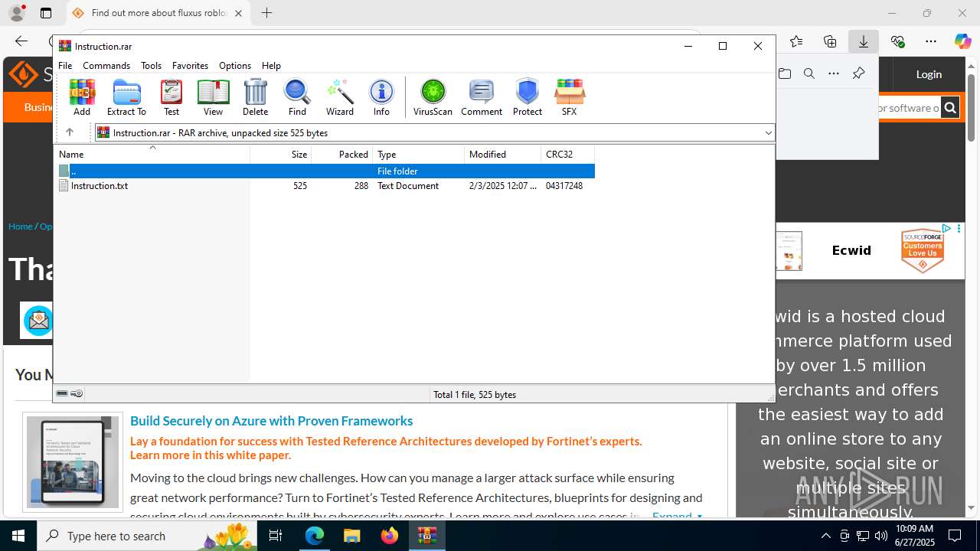Open the Help menu
980x551 pixels.
(x=271, y=66)
